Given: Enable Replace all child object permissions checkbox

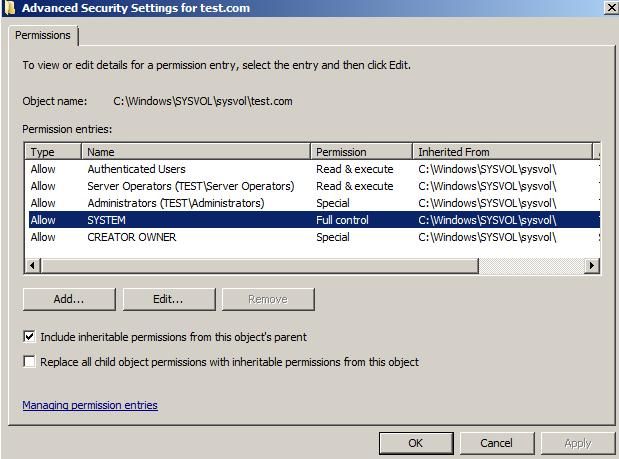Looking at the screenshot, I should point(29,362).
